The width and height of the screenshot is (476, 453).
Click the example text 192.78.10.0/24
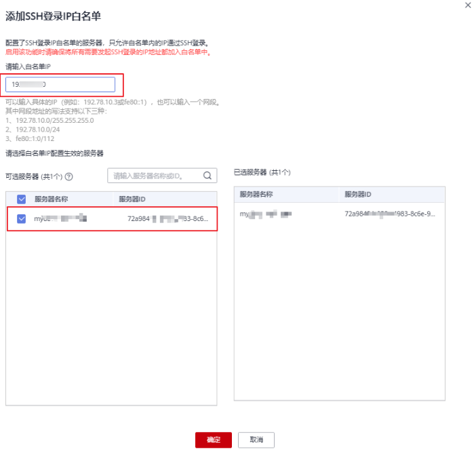38,130
